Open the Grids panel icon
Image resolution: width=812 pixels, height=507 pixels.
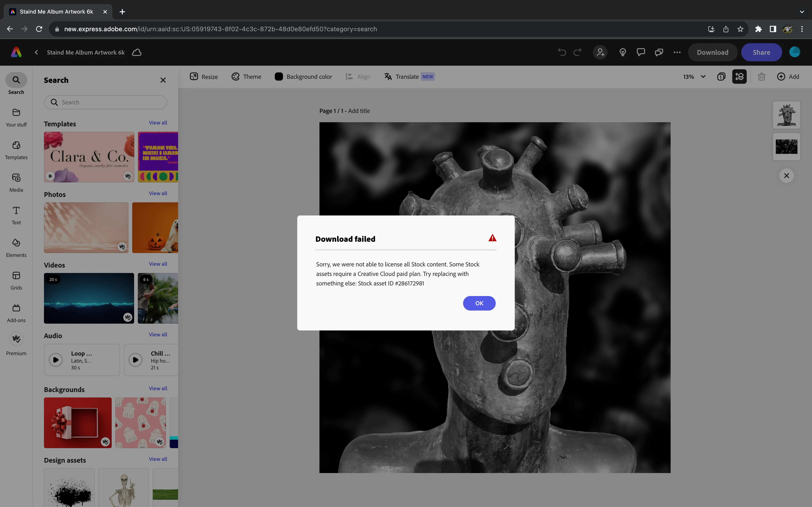pyautogui.click(x=16, y=276)
